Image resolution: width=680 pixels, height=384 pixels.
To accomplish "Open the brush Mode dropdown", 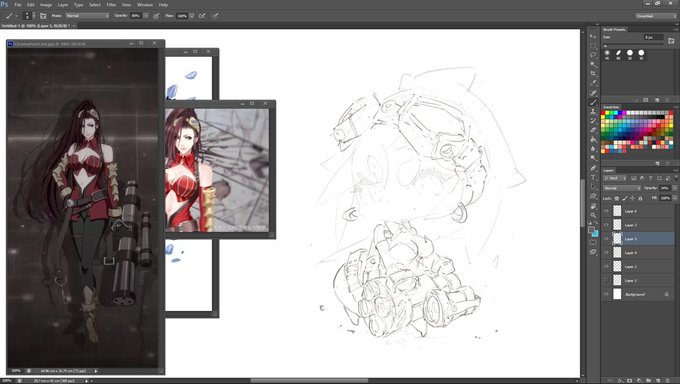I will click(87, 16).
